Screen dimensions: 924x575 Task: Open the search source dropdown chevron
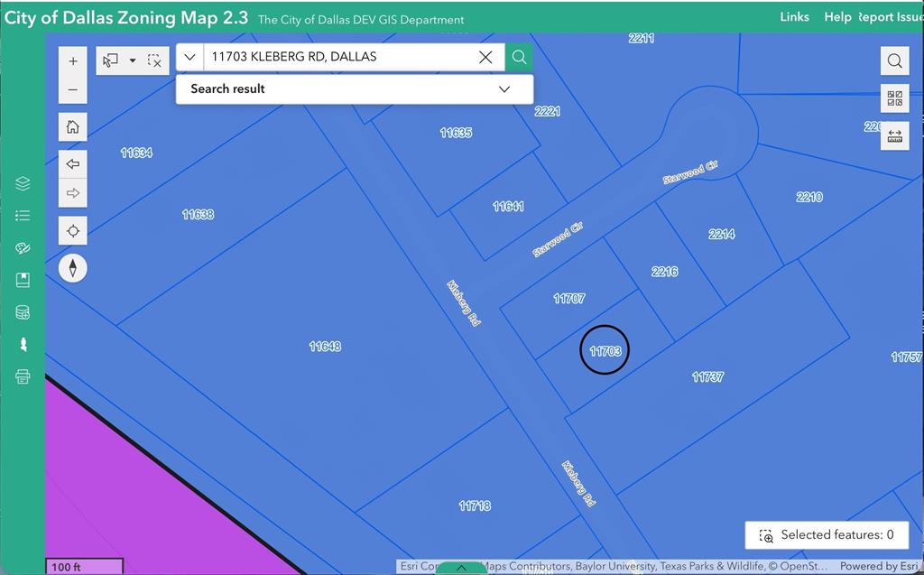189,57
